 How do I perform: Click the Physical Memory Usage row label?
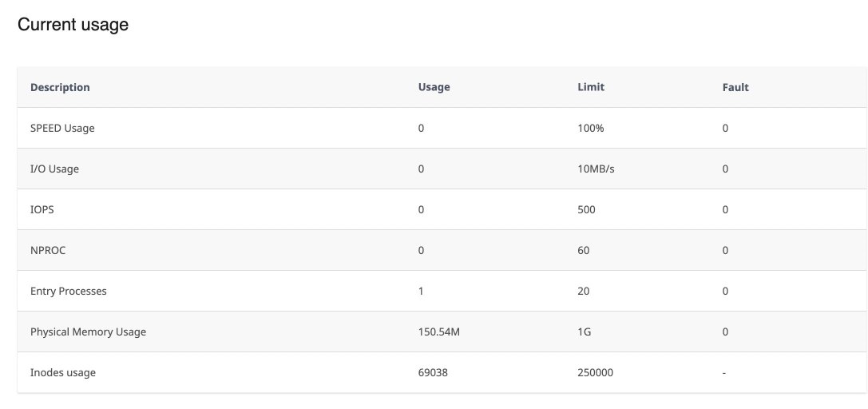pos(88,332)
